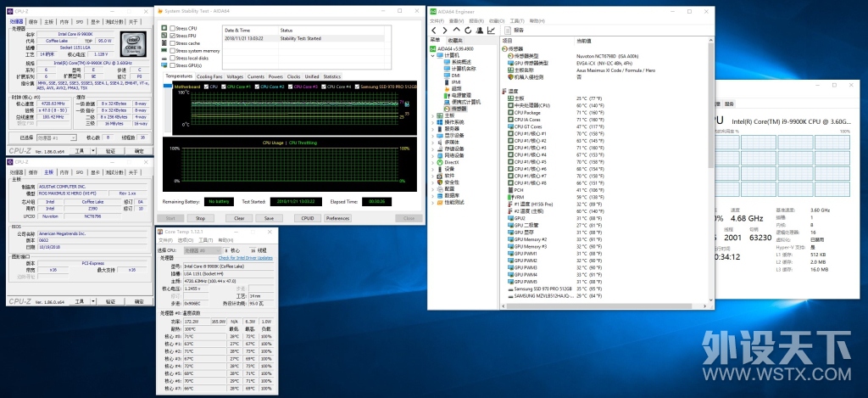Viewport: 868px width, 398px height.
Task: Click the Intel Core i9 logo in CPU-Z
Action: [133, 44]
